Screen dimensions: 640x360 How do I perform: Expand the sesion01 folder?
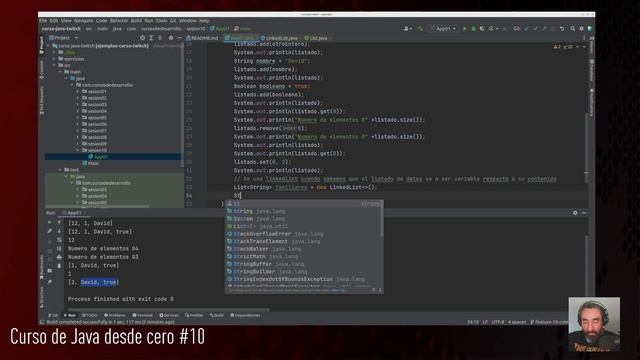point(78,91)
